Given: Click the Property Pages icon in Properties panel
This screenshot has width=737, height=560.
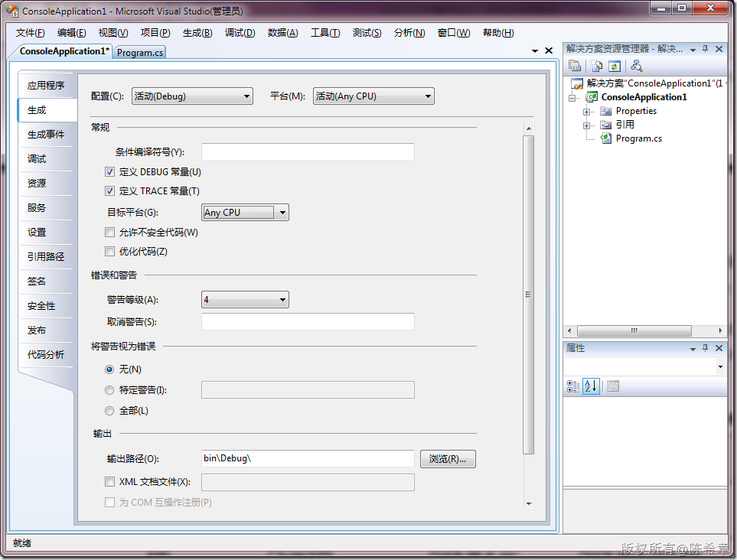Looking at the screenshot, I should coord(613,386).
